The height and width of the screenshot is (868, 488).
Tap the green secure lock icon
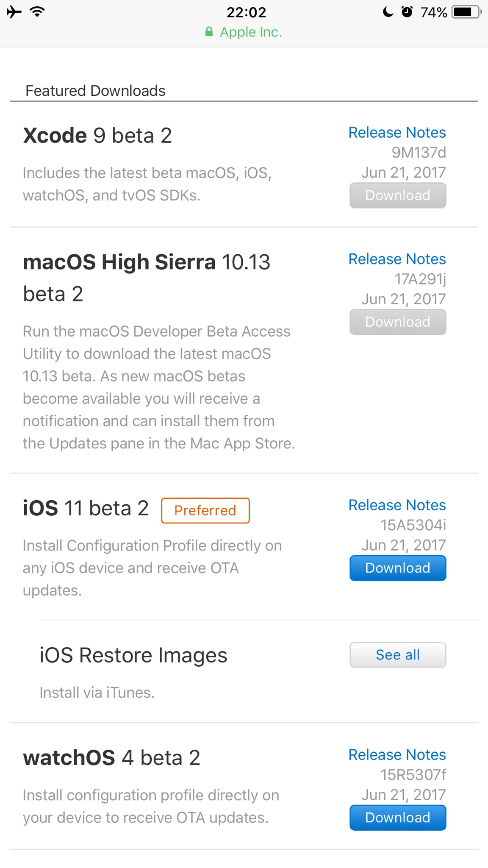pos(209,32)
